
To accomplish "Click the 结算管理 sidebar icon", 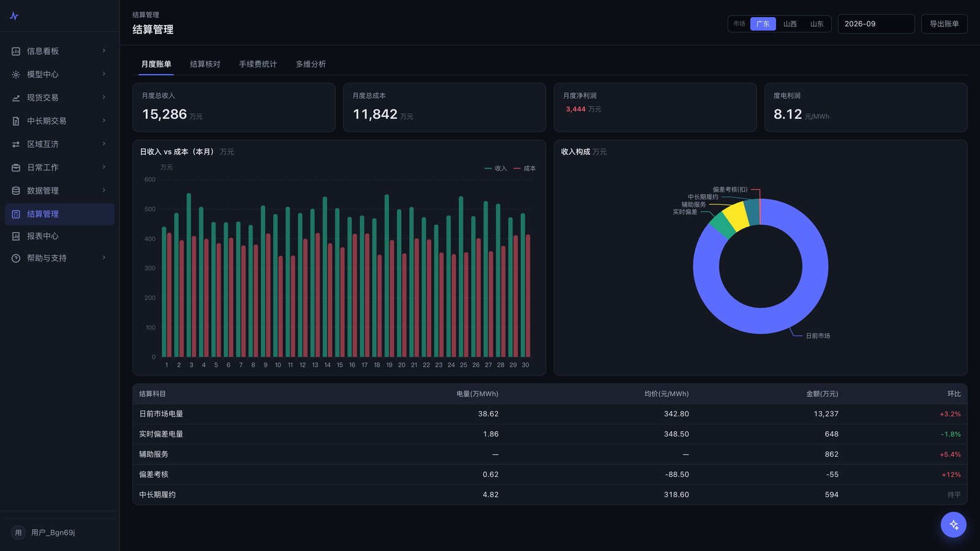I will pos(16,214).
